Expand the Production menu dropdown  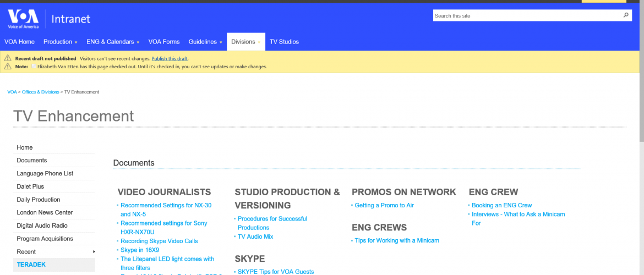pos(76,42)
